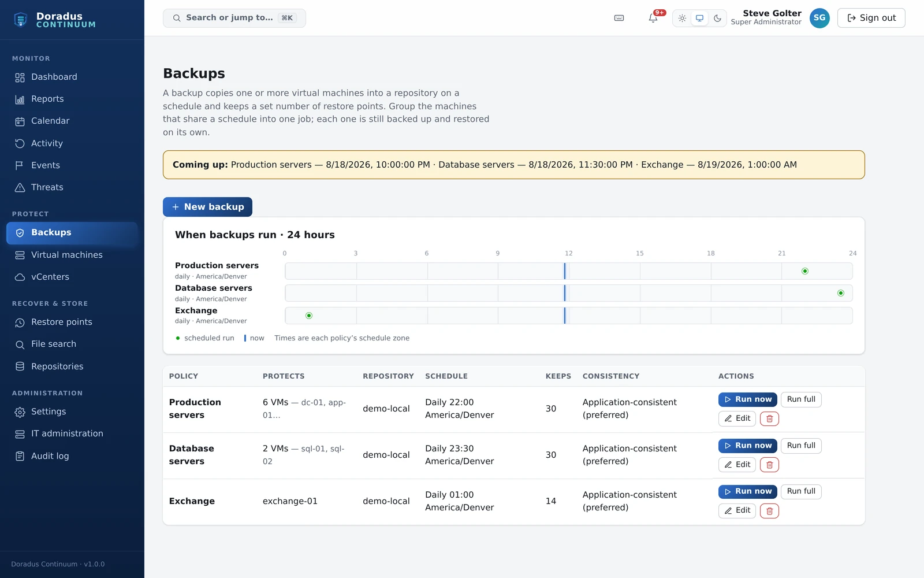Create a New backup
The image size is (924, 578).
tap(207, 207)
